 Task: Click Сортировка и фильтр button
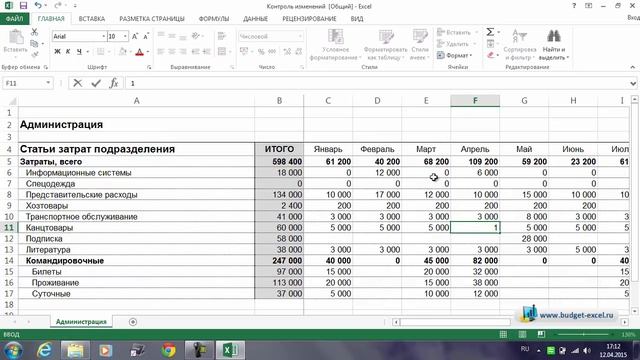(520, 44)
